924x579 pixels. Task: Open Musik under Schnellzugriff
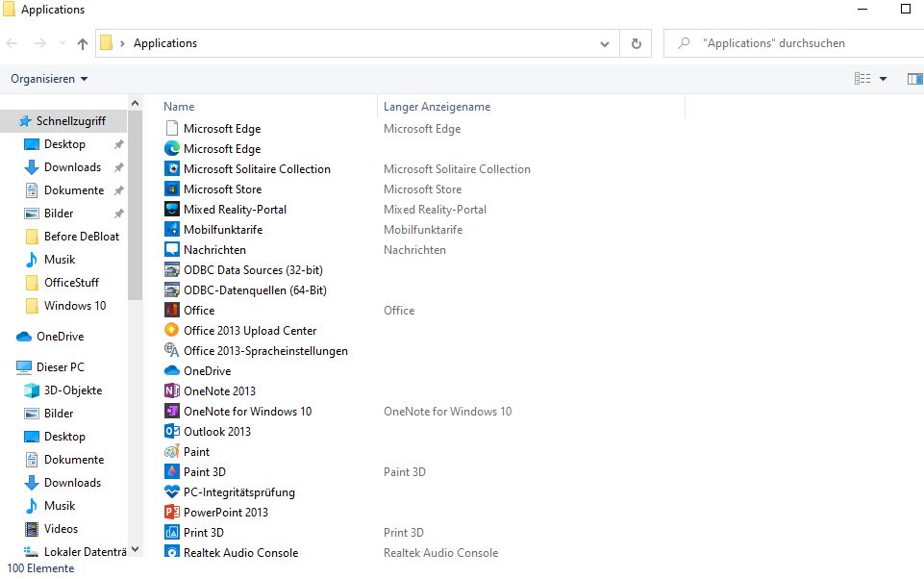[60, 260]
